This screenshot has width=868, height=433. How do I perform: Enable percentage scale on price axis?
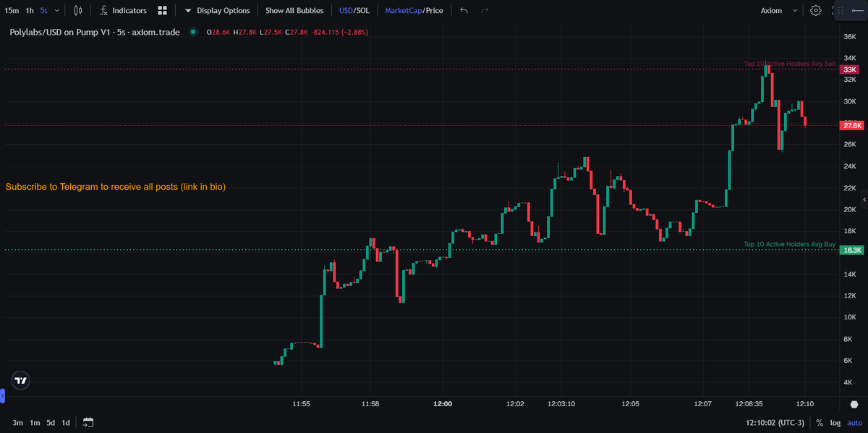pyautogui.click(x=819, y=422)
